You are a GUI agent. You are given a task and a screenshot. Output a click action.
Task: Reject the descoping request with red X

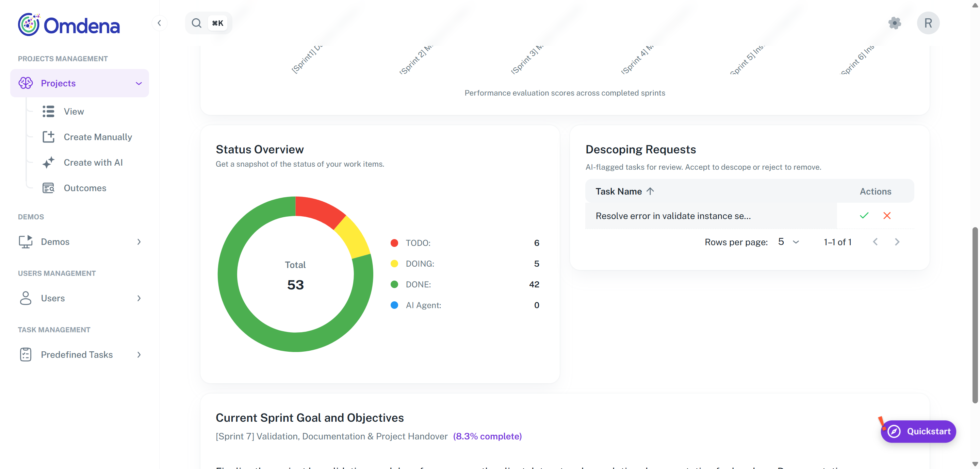pos(887,216)
